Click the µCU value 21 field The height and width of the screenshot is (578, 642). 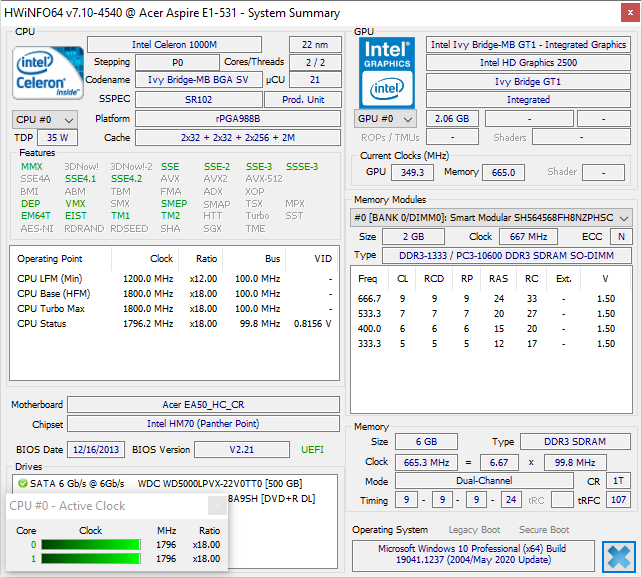click(x=315, y=80)
